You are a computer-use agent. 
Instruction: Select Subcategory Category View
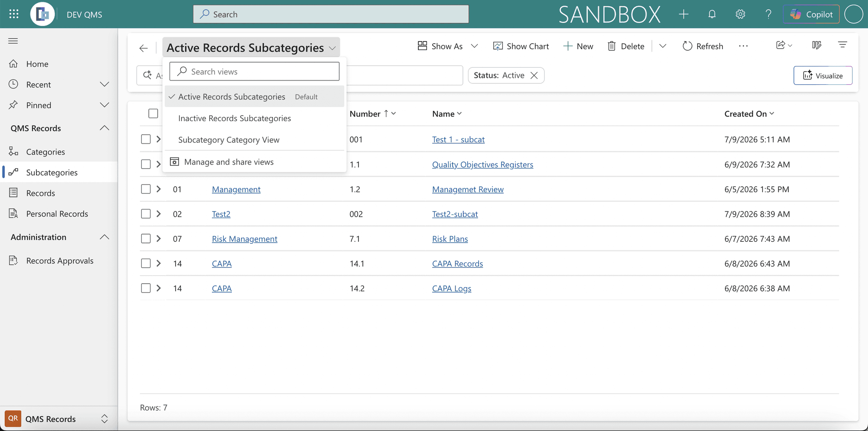tap(254, 140)
